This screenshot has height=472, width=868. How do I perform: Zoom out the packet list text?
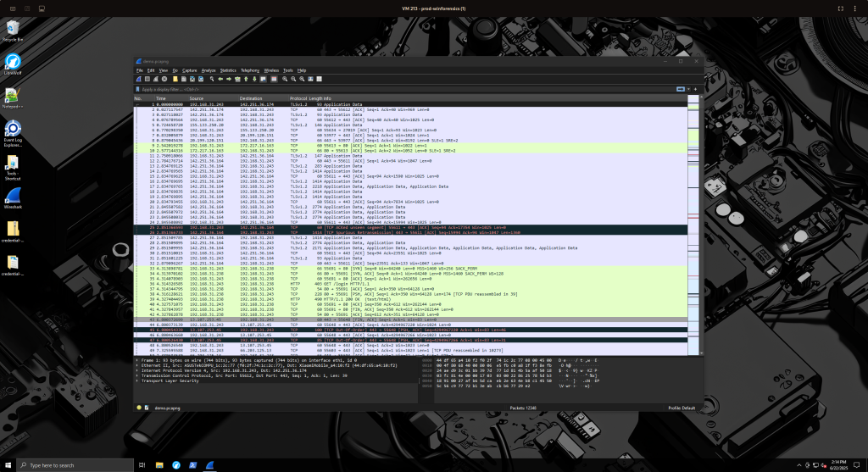pos(293,79)
